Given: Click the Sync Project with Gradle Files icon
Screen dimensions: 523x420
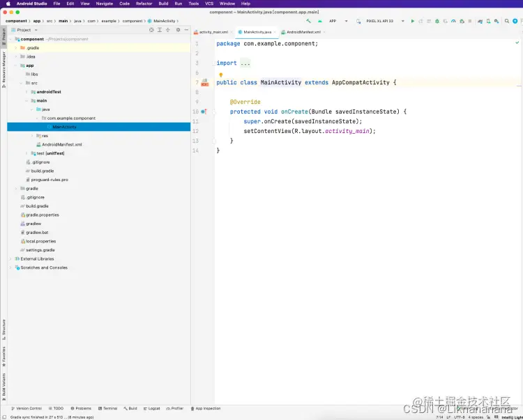Looking at the screenshot, I should click(x=480, y=21).
